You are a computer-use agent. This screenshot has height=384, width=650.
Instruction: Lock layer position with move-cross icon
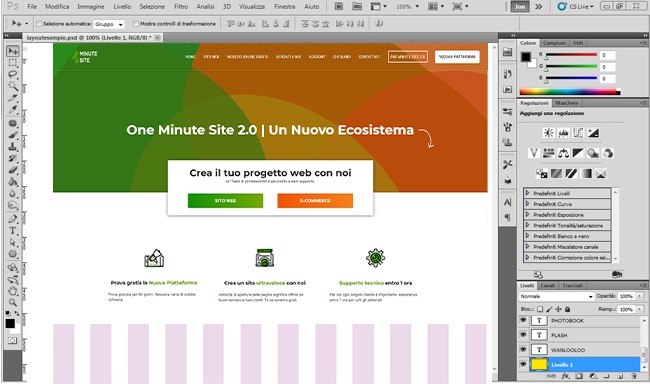pos(558,309)
